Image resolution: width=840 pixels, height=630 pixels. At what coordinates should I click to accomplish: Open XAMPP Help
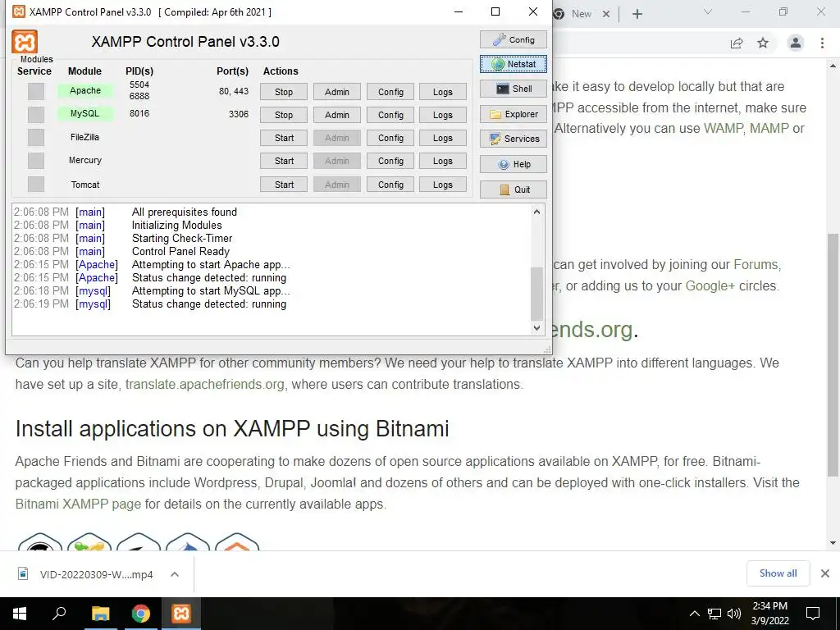pyautogui.click(x=514, y=164)
